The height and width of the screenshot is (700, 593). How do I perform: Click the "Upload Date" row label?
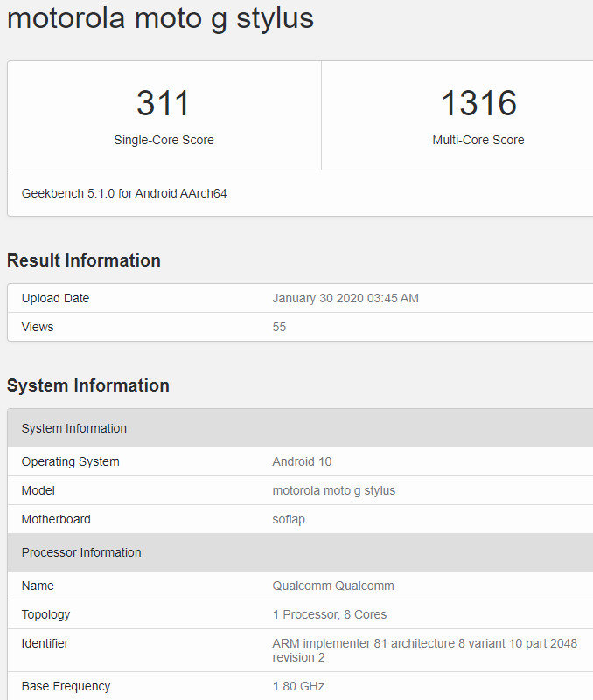(x=55, y=298)
